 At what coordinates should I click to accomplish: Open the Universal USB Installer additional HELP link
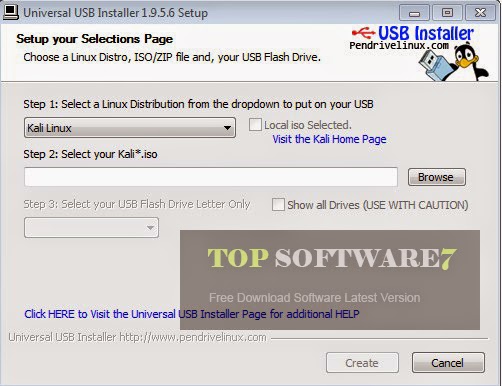[x=192, y=314]
